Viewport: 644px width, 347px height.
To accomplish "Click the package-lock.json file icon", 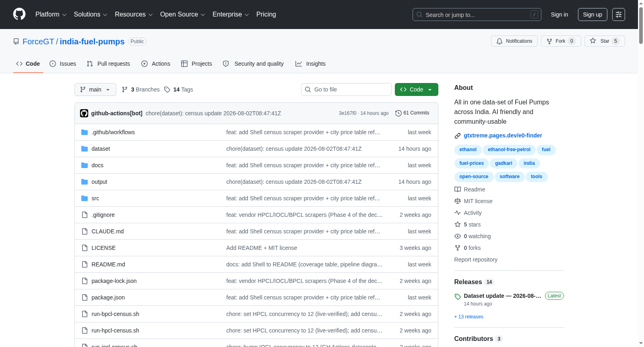I will (x=85, y=281).
